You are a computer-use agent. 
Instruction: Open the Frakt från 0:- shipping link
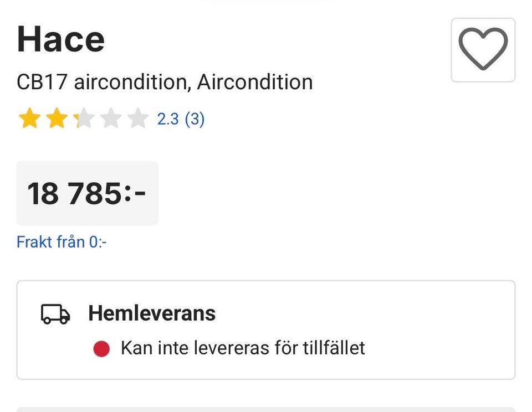click(x=62, y=242)
